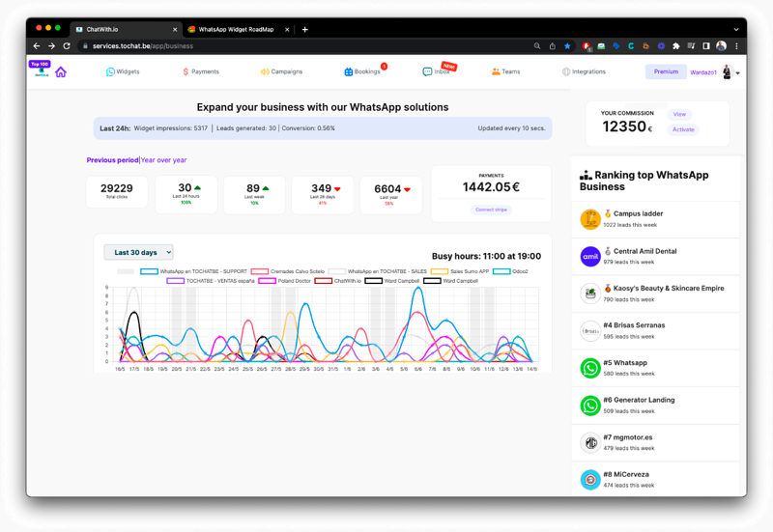
Task: Select the Year over year link
Action: click(x=164, y=160)
